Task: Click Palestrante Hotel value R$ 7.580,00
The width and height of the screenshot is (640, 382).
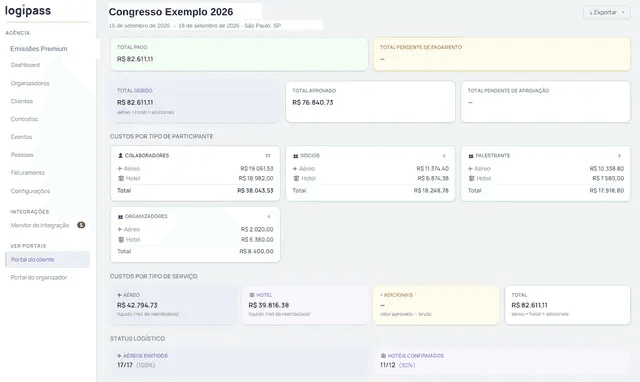Action: [608, 178]
